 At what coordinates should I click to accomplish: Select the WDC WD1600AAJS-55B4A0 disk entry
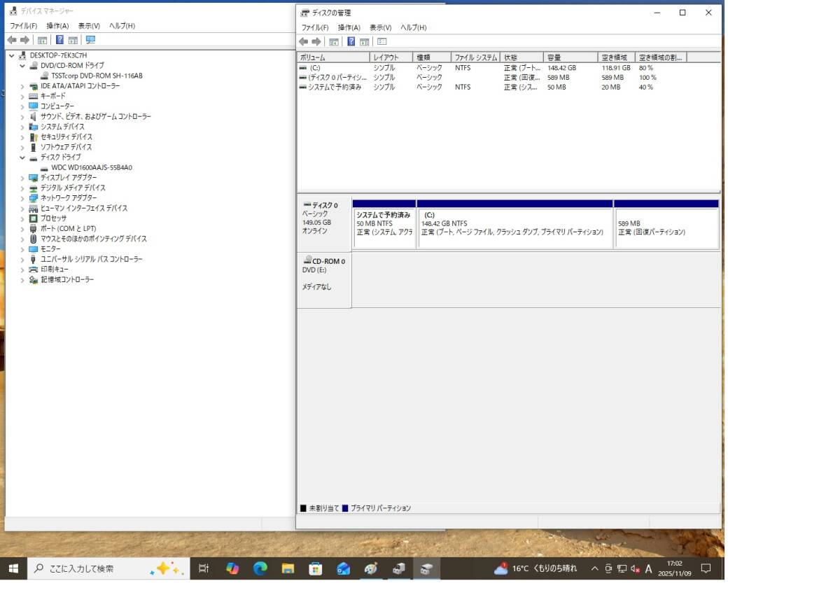pyautogui.click(x=98, y=168)
